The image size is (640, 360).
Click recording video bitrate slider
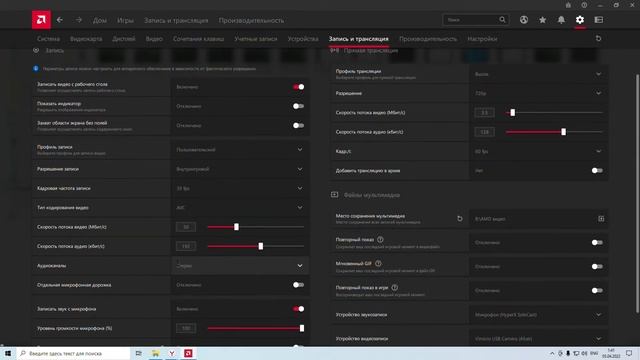(256, 227)
